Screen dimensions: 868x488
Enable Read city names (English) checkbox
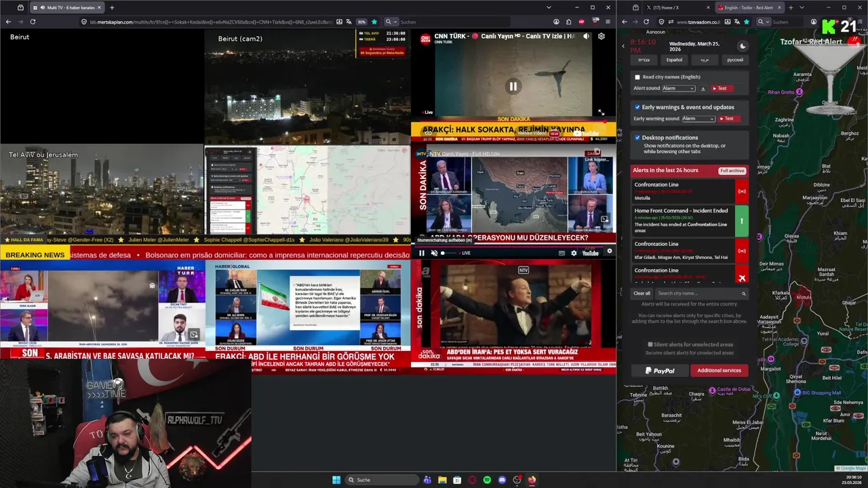[x=637, y=77]
